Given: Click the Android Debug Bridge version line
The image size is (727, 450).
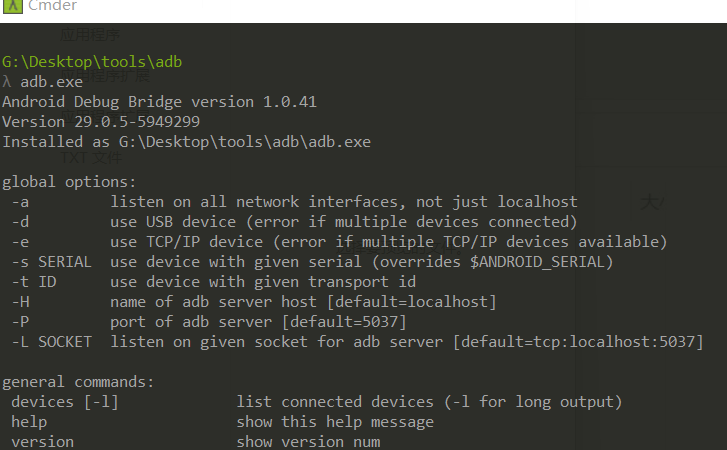Looking at the screenshot, I should (159, 102).
